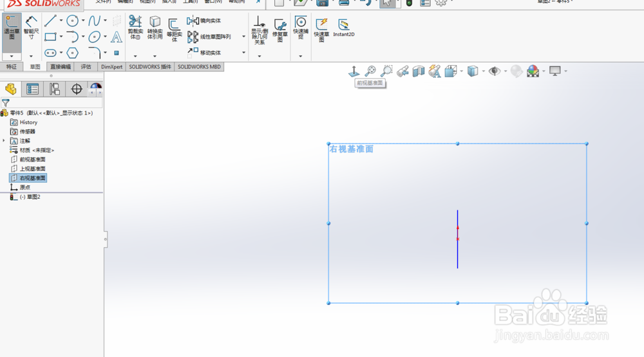Viewport: 644px width, 357px height.
Task: Open dropdown arrow next to Circle tool
Action: coord(83,21)
